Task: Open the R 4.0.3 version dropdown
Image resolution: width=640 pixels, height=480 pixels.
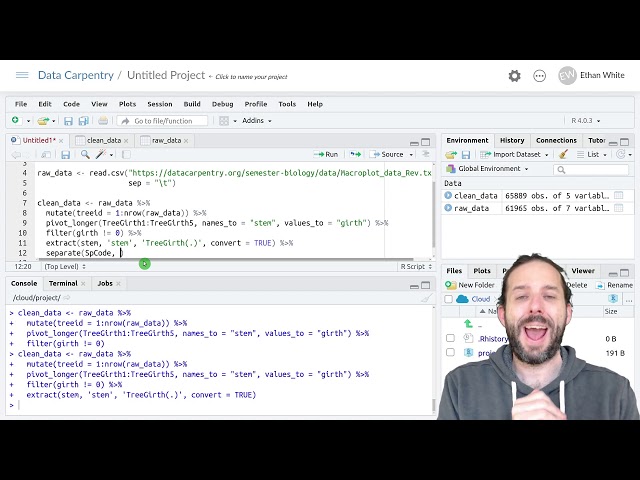Action: (x=586, y=121)
